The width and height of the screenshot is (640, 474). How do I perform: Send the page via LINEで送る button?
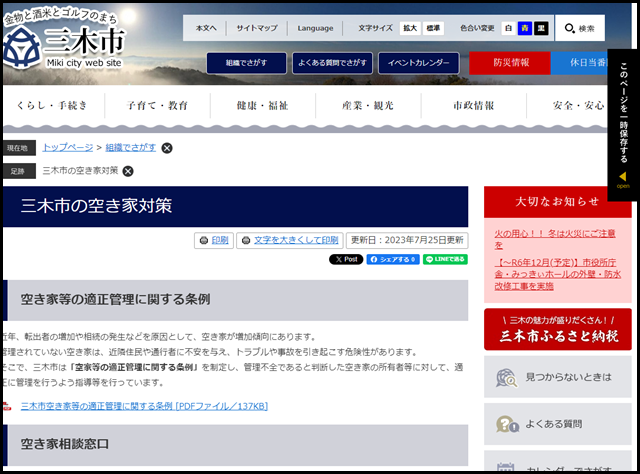coord(445,259)
